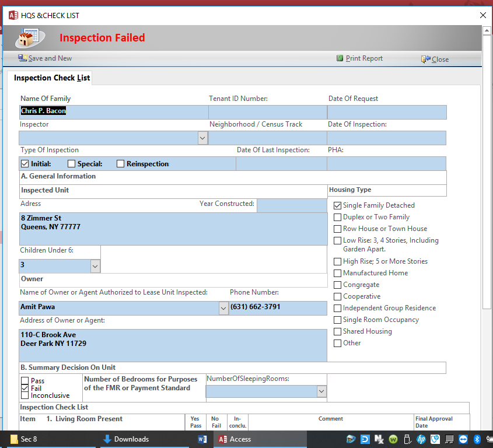Viewport: 493px width, 448px height.
Task: Click the blue D tray icon
Action: coord(365,439)
